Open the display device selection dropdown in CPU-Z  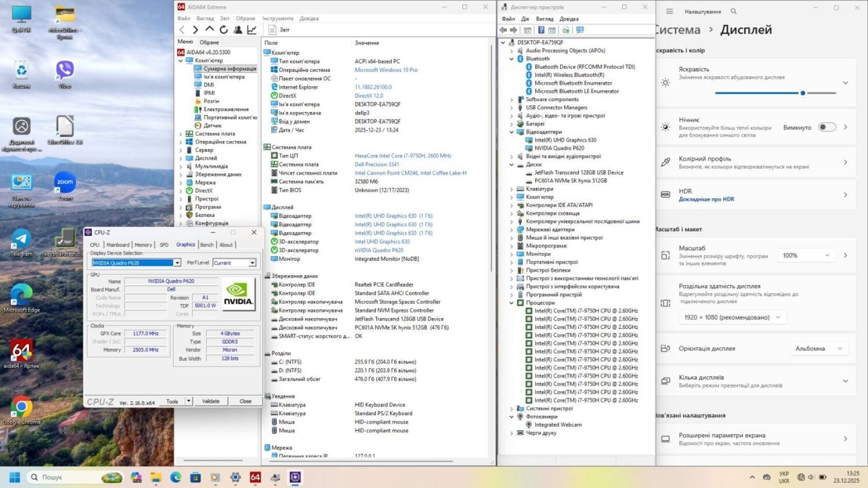177,263
